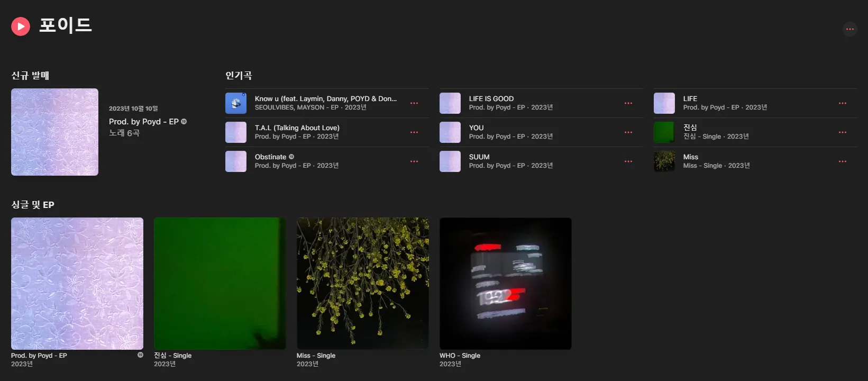Open the 진심 - Single green album cover

[220, 283]
